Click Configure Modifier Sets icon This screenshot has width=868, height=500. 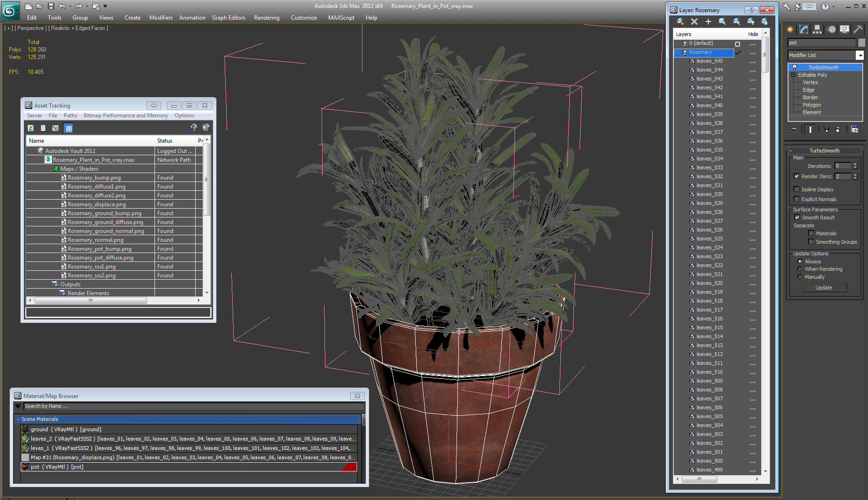(x=855, y=130)
